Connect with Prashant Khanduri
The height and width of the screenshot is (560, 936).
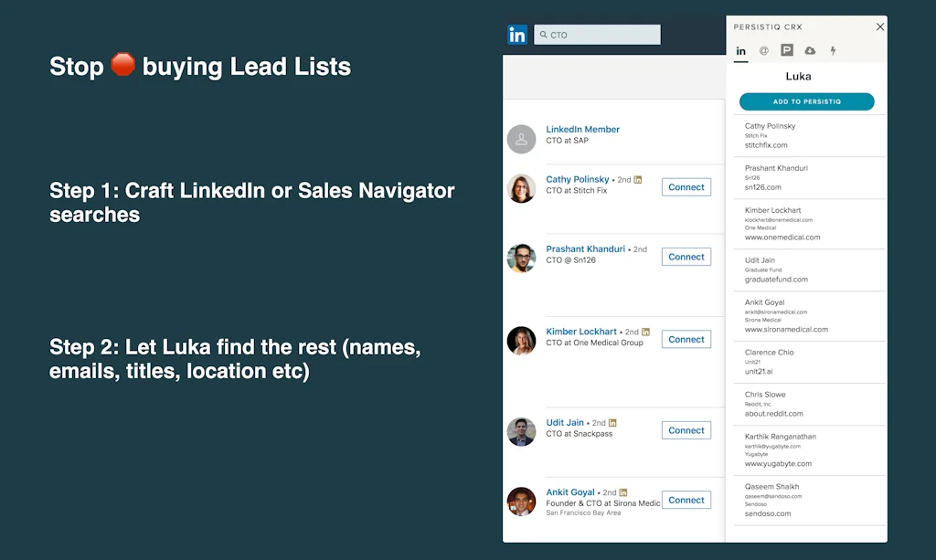686,257
